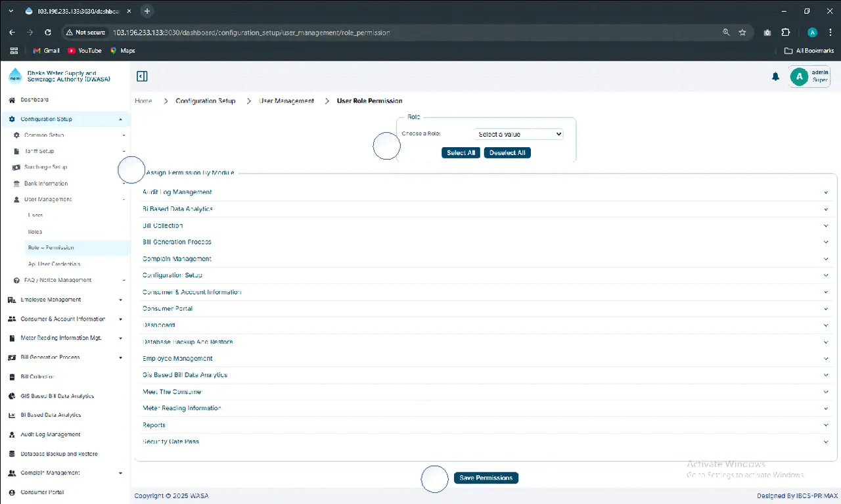Screen dimensions: 841x504
Task: Open notifications via the bell icon
Action: click(x=775, y=77)
